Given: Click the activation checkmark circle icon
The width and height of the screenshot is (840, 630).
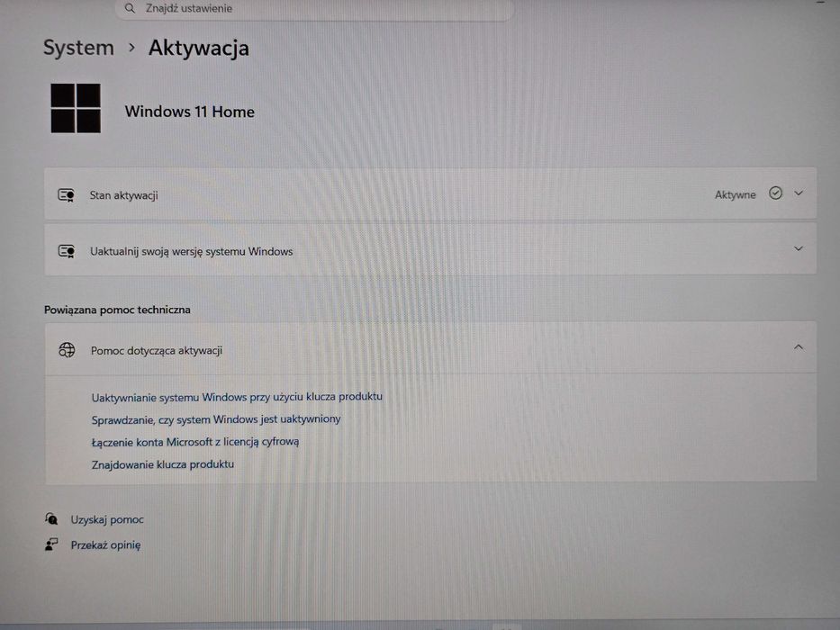Looking at the screenshot, I should click(775, 193).
